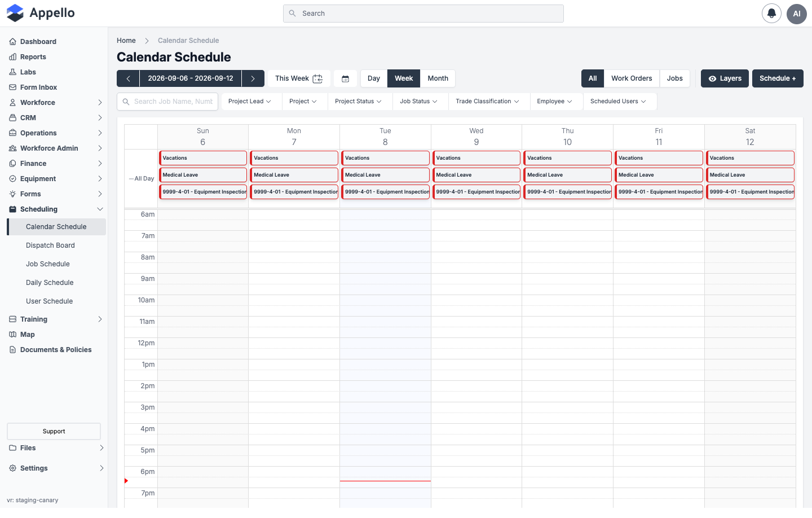Screen dimensions: 812x518
Task: Click the This Week button
Action: [299, 78]
